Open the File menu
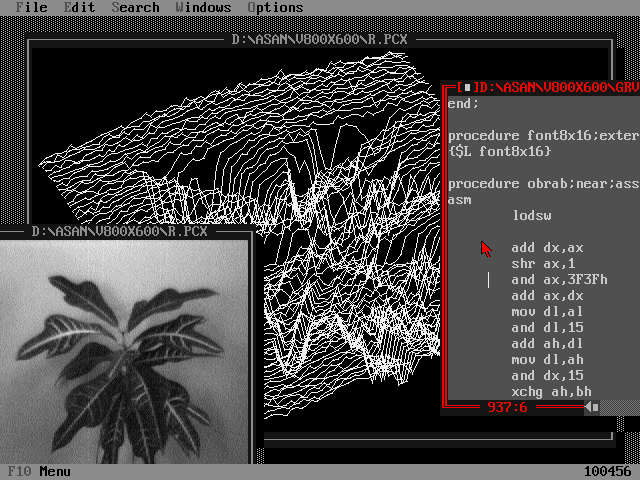Image resolution: width=640 pixels, height=480 pixels. point(31,7)
